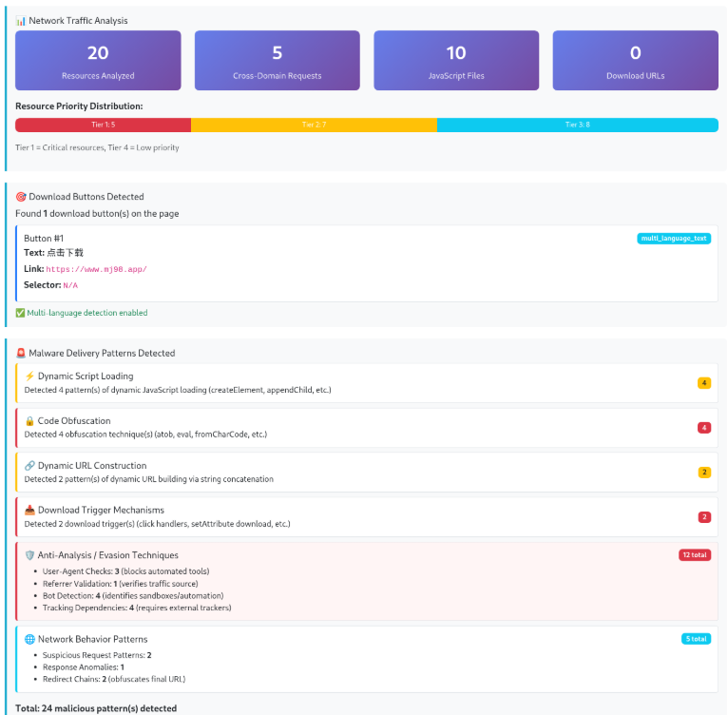Click the globe icon for Network Behavior Patterns
Screen dimensions: 728x715
tap(29, 639)
